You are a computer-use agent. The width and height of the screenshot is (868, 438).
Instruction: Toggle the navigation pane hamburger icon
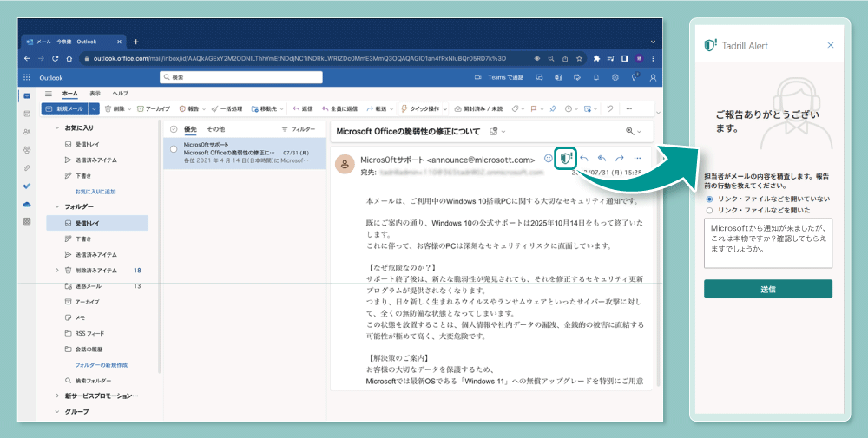click(49, 94)
